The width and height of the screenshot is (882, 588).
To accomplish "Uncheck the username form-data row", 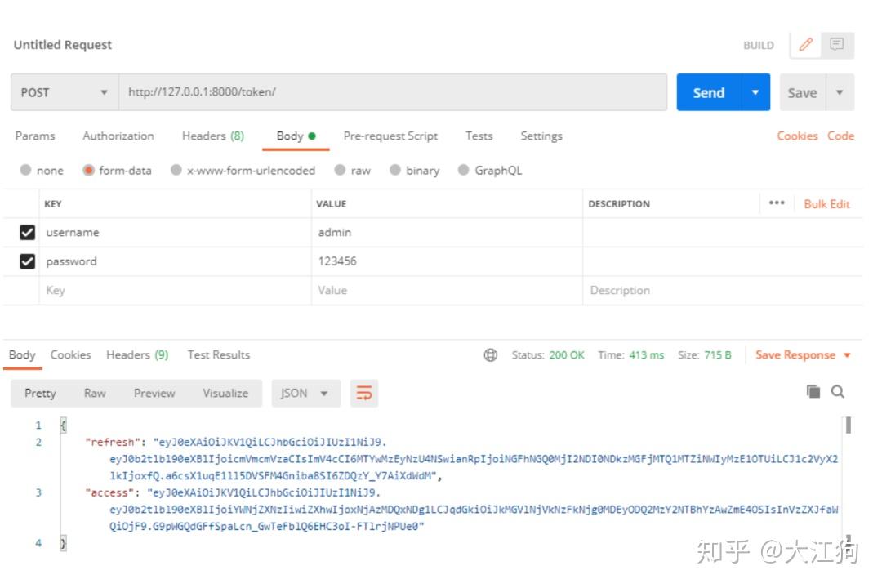I will 25,232.
